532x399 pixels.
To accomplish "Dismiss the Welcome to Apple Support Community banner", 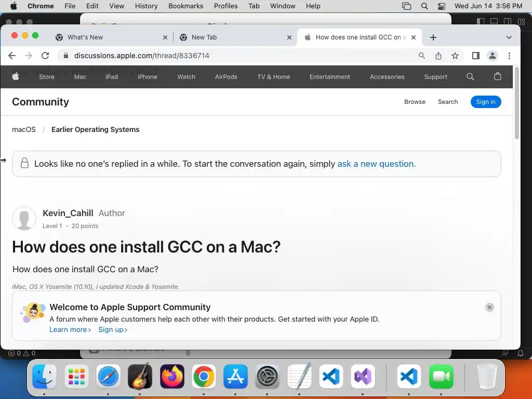I will coord(489,308).
